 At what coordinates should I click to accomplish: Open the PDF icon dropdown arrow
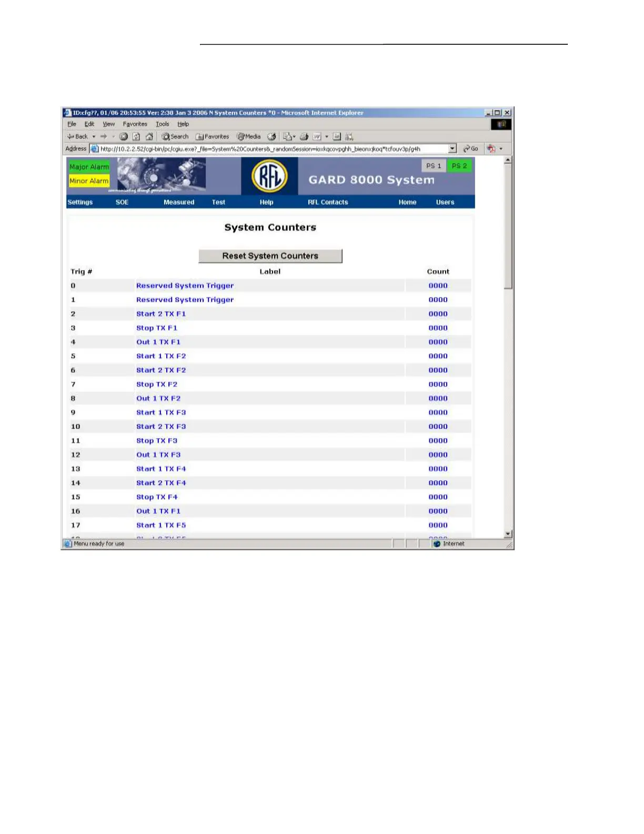click(x=501, y=149)
